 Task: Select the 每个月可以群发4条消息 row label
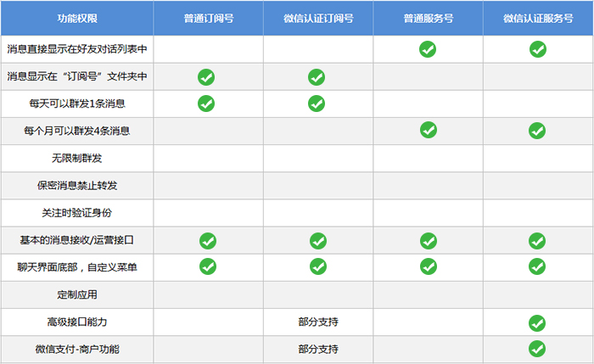(x=77, y=131)
